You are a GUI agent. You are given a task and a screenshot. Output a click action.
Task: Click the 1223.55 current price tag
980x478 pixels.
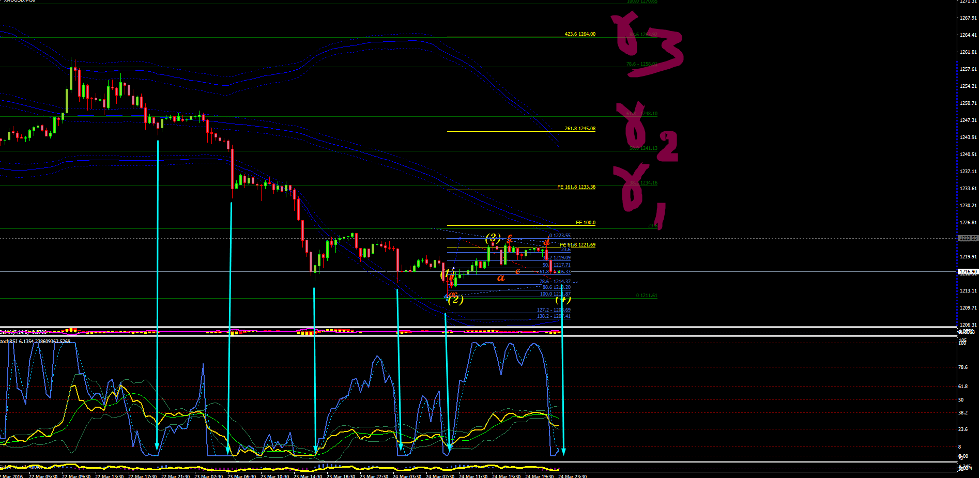click(968, 239)
